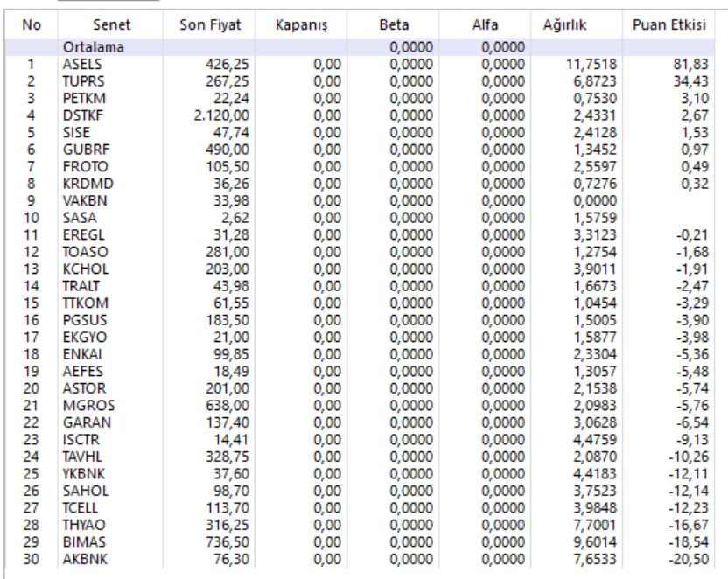Click the GUBRF price 490,00
728x579 pixels.
click(227, 150)
